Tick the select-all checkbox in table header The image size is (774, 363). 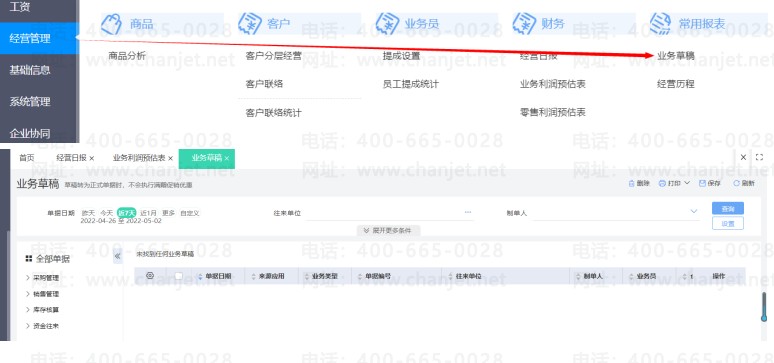[179, 276]
